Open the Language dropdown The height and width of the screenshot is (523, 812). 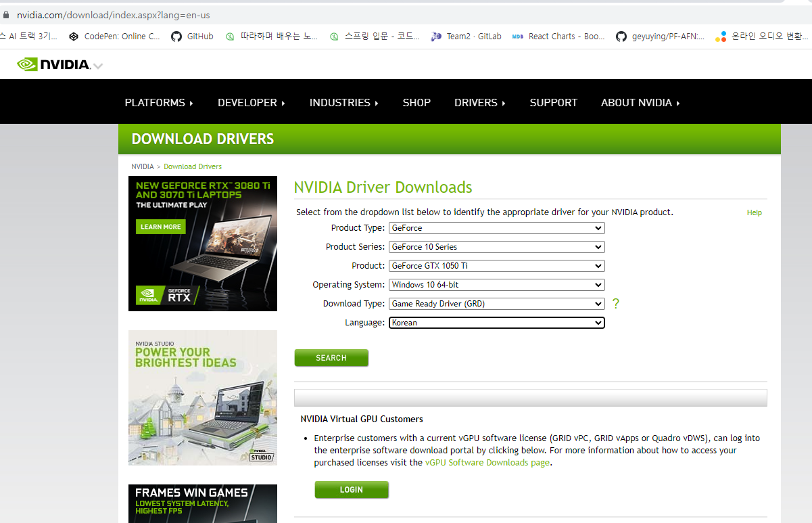[497, 323]
